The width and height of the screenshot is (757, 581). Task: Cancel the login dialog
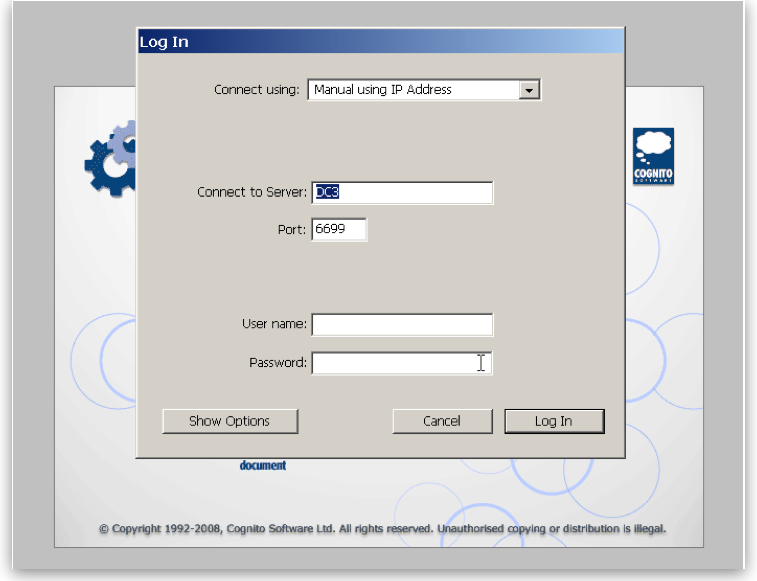[442, 421]
